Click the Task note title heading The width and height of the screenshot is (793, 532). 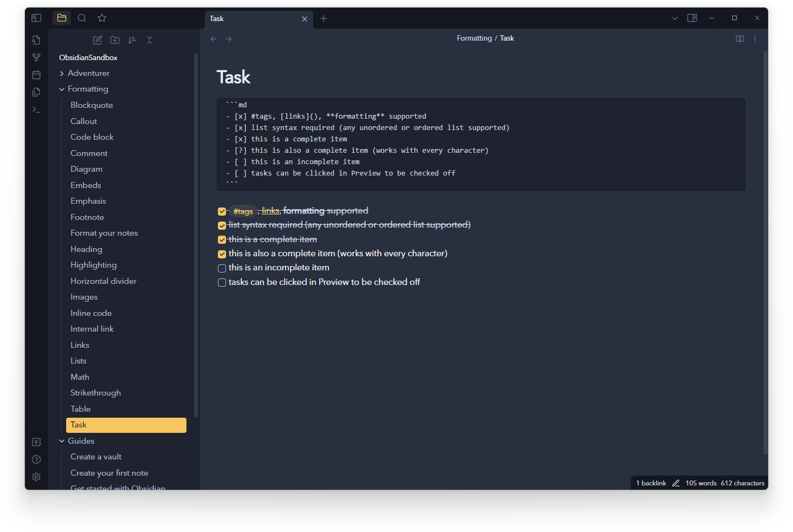(x=233, y=77)
